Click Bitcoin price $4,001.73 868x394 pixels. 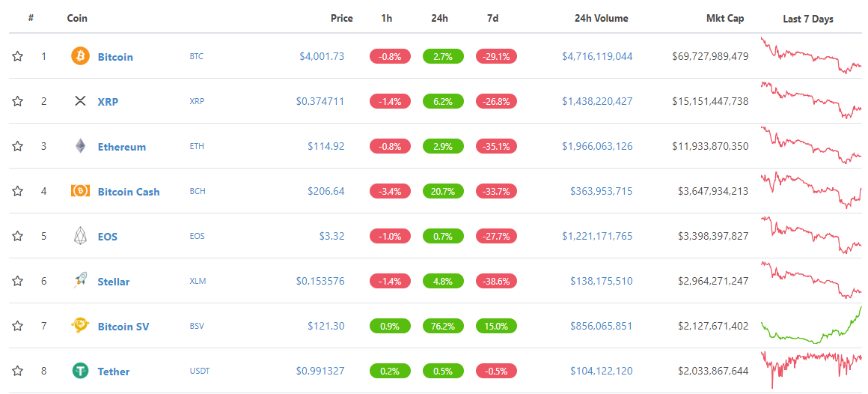click(323, 56)
